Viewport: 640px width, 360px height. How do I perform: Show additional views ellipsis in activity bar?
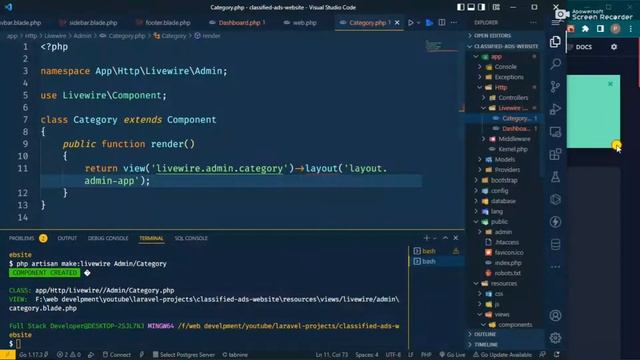pyautogui.click(x=555, y=267)
